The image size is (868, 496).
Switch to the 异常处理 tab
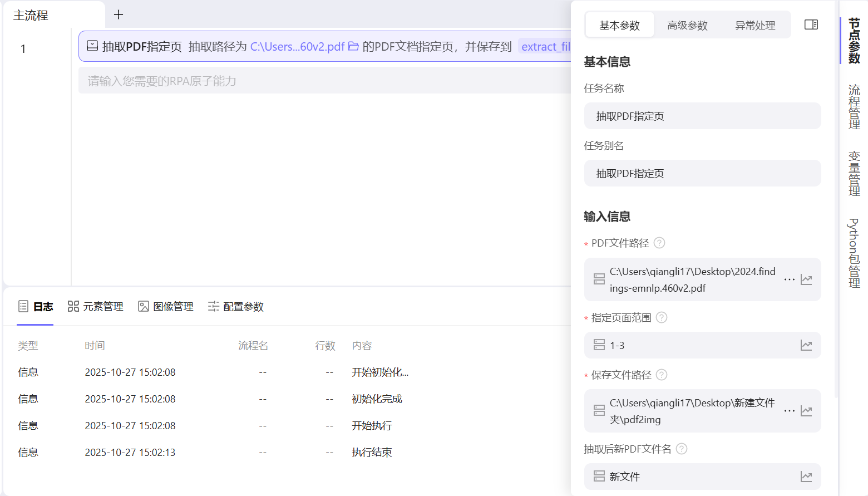click(755, 24)
